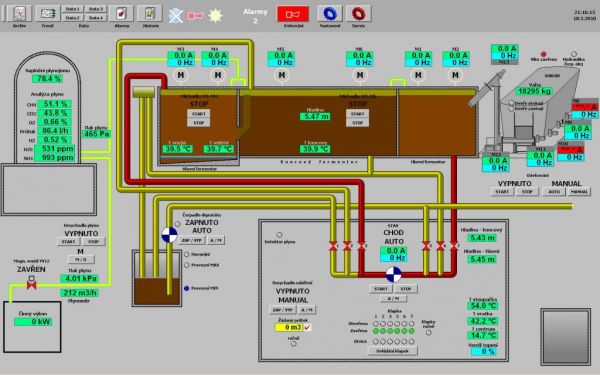Select the M5 motor symbol
This screenshot has height=375, width=600.
[x=282, y=75]
